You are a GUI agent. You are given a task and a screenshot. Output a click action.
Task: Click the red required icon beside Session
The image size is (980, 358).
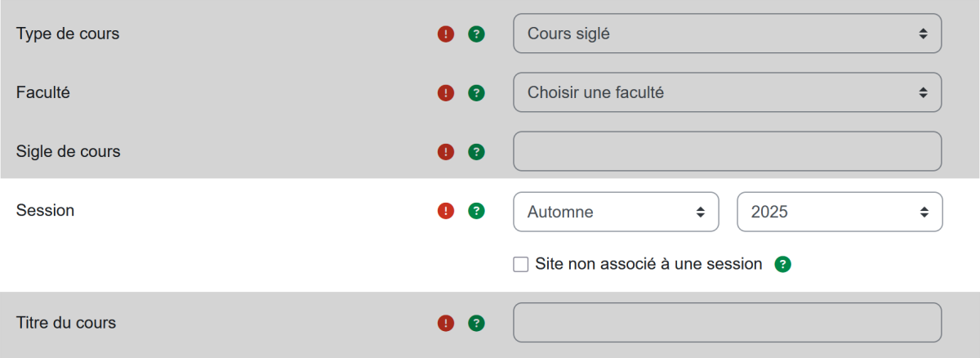445,211
